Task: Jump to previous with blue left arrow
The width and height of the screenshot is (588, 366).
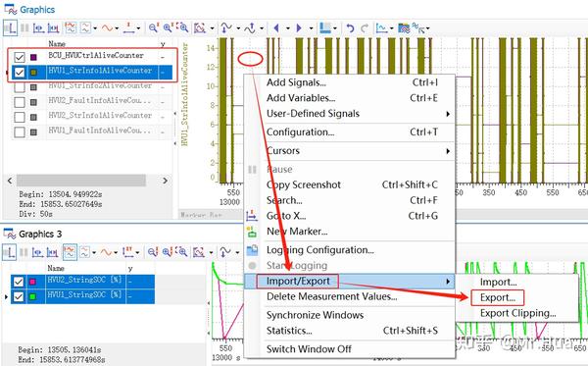Action: (276, 27)
